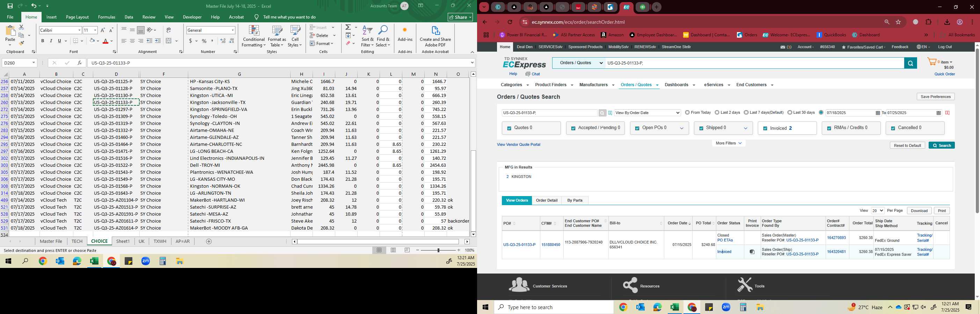Bookmark this page with the star icon
The image size is (980, 314).
(898, 22)
